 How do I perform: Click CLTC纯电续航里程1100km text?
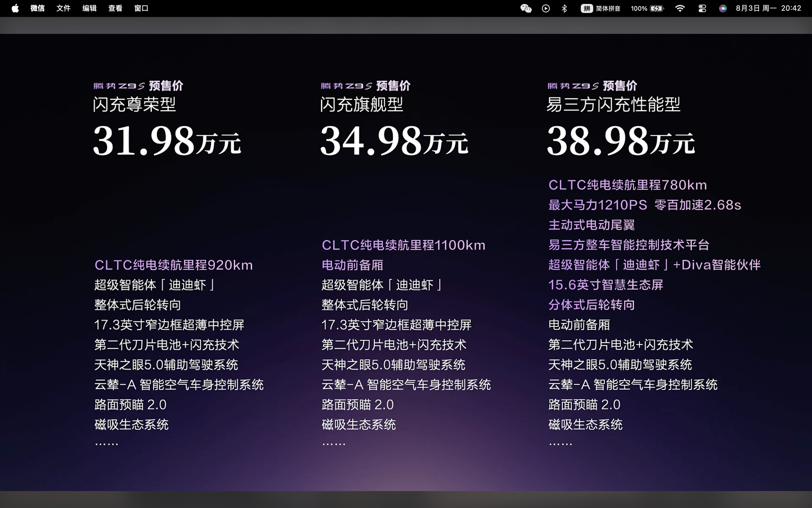coord(403,245)
